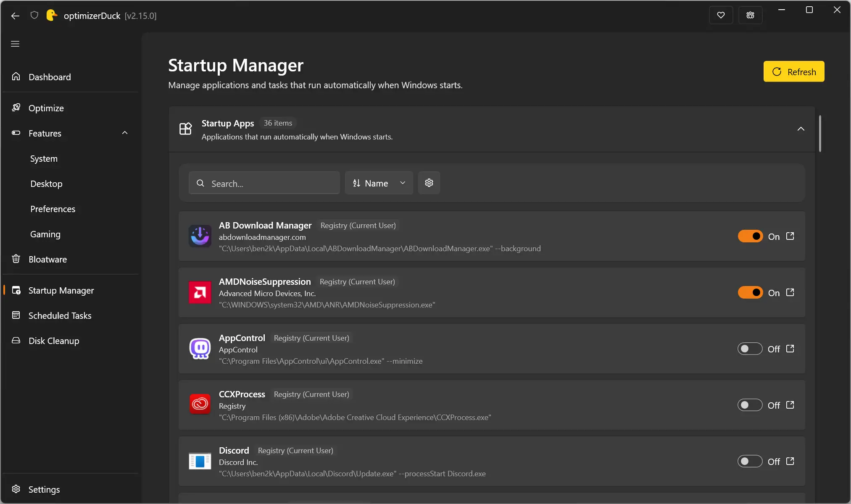Viewport: 851px width, 504px height.
Task: Click the '36 items' badge
Action: pos(278,123)
